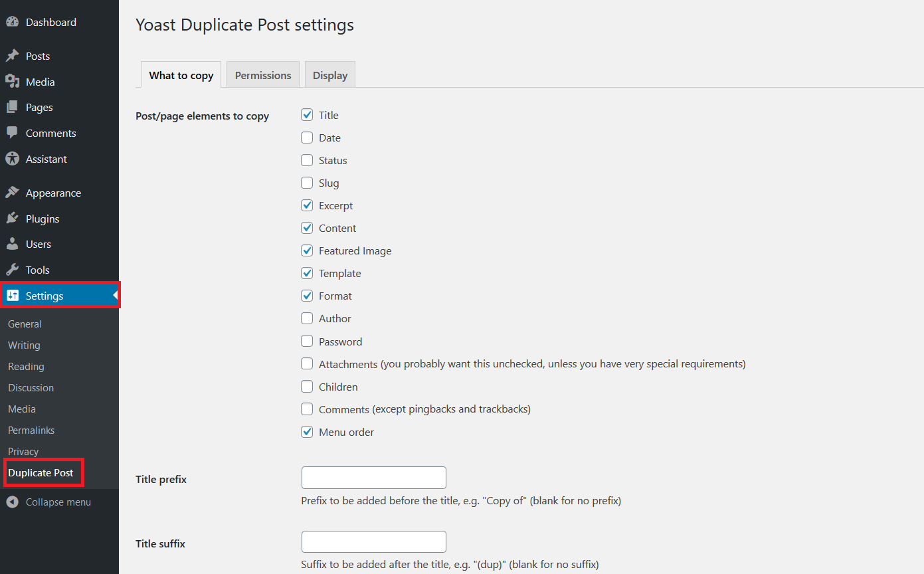
Task: Open General settings submenu link
Action: [x=25, y=324]
